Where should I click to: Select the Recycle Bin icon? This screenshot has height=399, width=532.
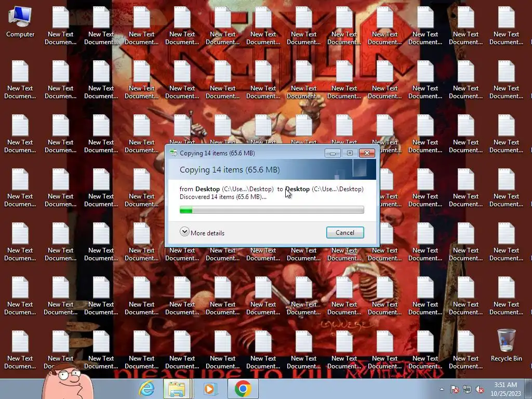click(506, 345)
